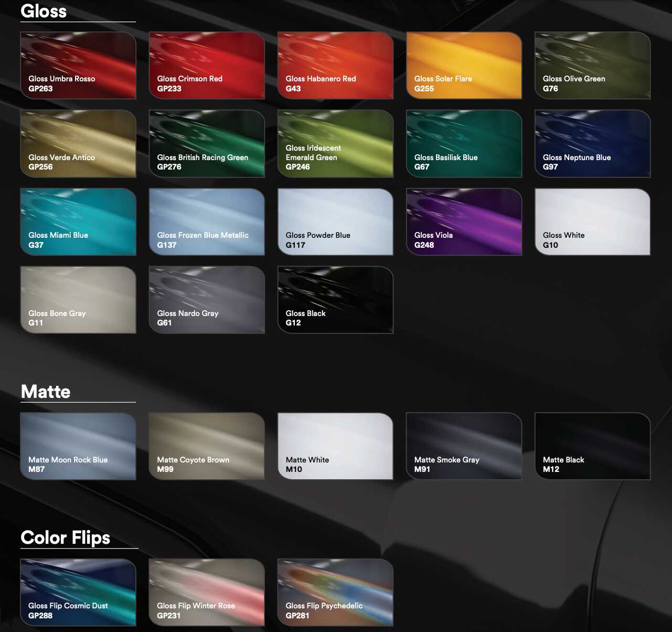
Task: Click the Matte Moon Rock Blue swatch
Action: pyautogui.click(x=78, y=446)
